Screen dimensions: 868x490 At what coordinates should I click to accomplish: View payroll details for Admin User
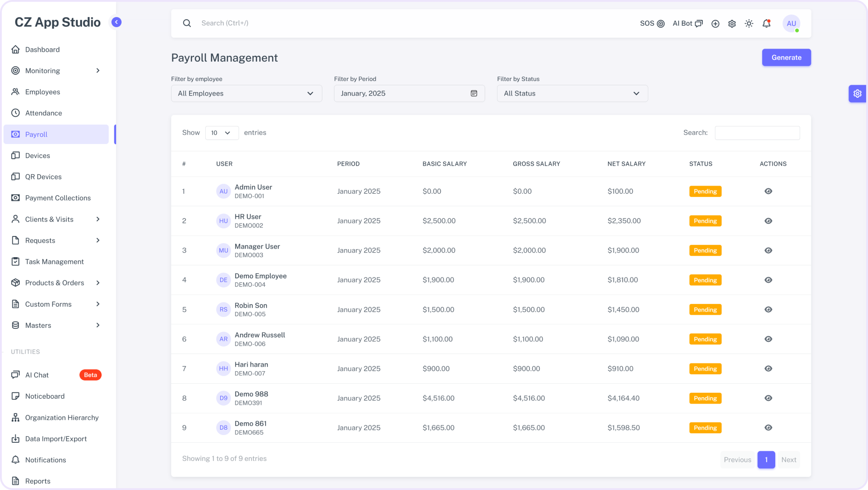pyautogui.click(x=768, y=191)
